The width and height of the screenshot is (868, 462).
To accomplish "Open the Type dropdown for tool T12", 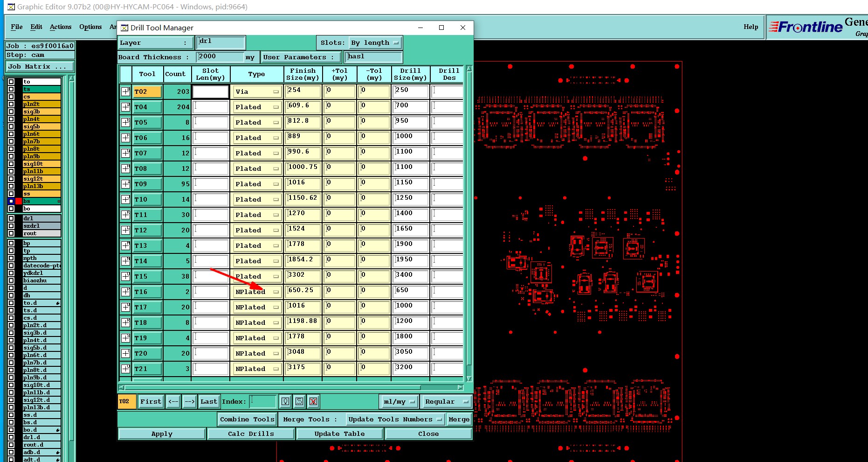I will point(257,230).
